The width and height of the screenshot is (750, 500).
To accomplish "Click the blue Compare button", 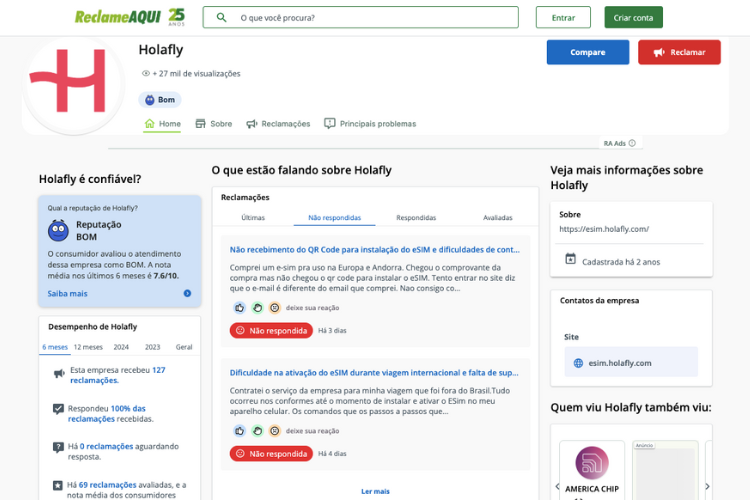I will (x=588, y=52).
